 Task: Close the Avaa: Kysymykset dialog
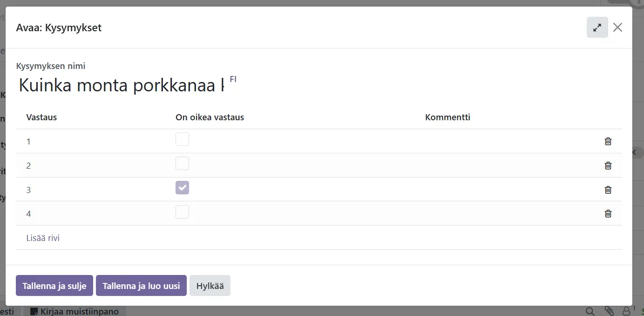(617, 27)
